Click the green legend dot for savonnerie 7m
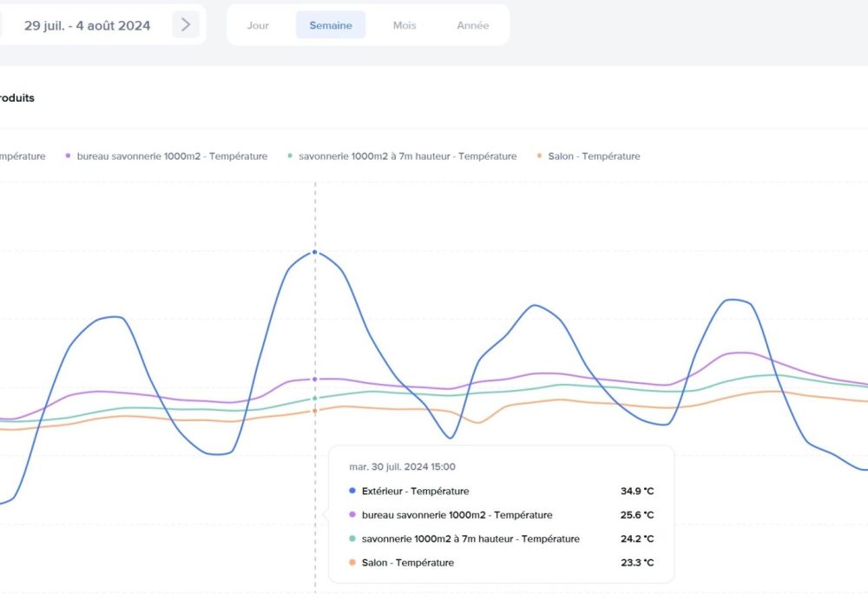Image resolution: width=868 pixels, height=608 pixels. coord(290,156)
